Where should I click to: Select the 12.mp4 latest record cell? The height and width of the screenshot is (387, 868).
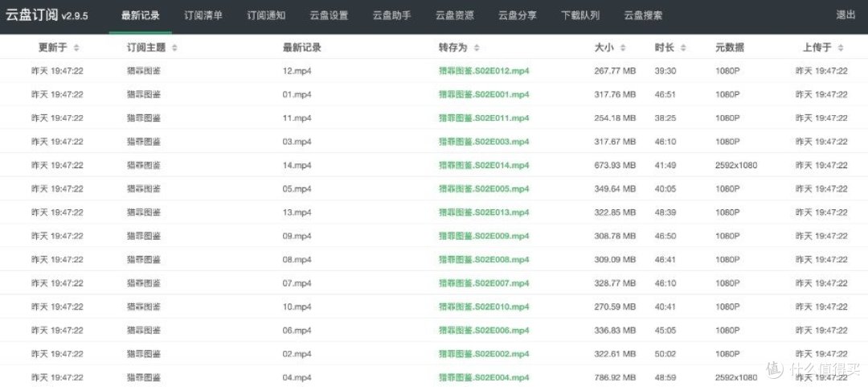pyautogui.click(x=297, y=71)
